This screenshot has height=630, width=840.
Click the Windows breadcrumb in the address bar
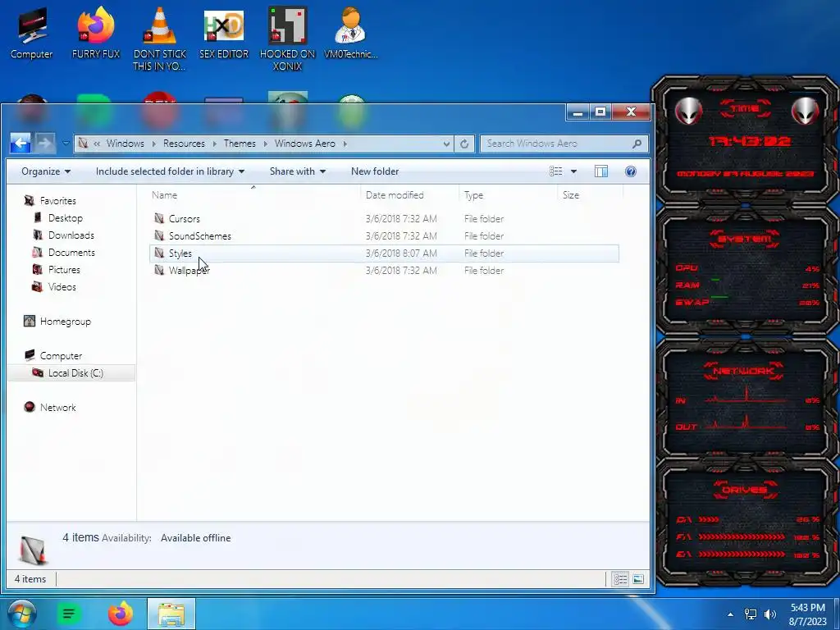click(125, 144)
